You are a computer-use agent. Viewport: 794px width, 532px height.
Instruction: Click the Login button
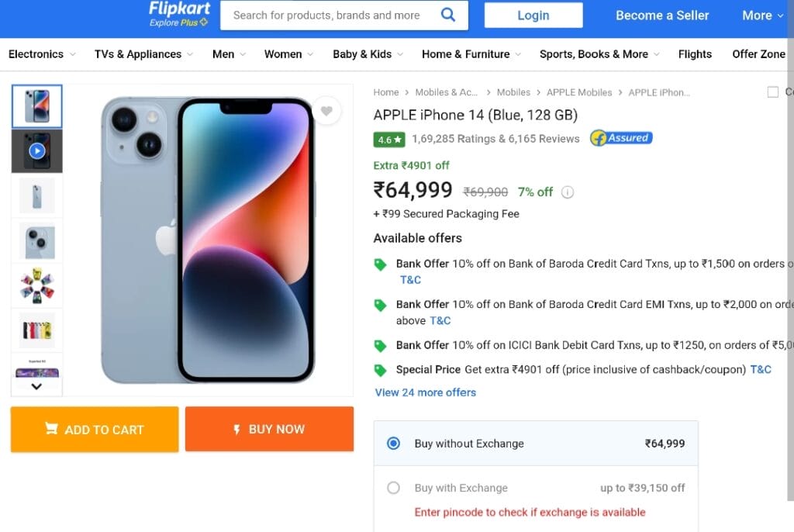click(533, 16)
